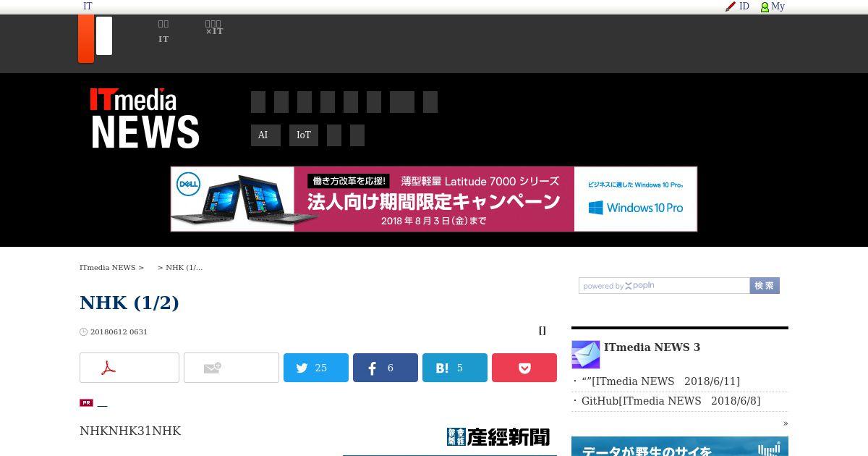Click the Sankei Shimbun logo
The height and width of the screenshot is (456, 868).
tap(498, 437)
